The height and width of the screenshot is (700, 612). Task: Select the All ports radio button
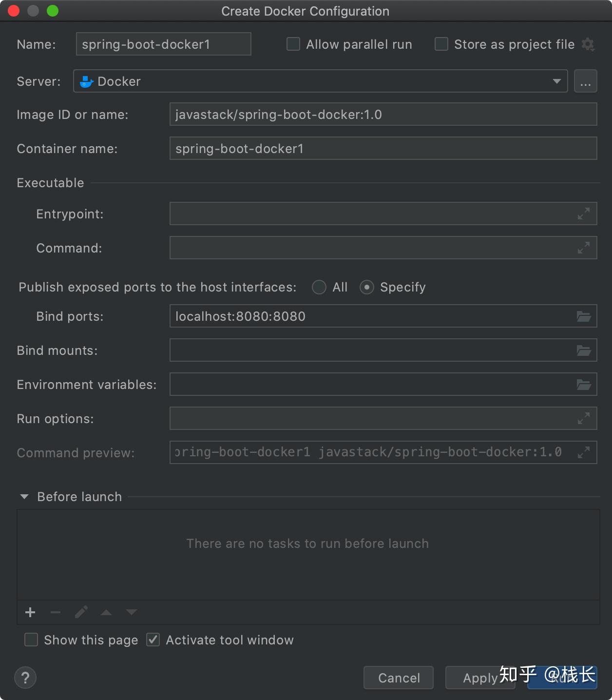tap(319, 287)
